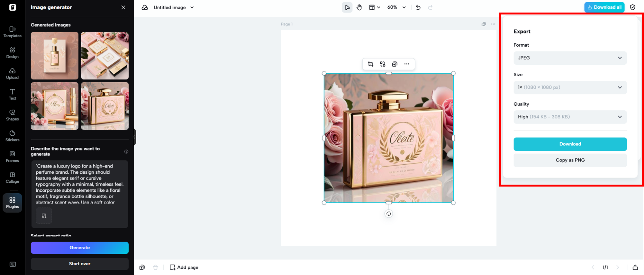Click the duplicate page icon in bottom bar
Viewport: 644px width, 275px height.
142,267
